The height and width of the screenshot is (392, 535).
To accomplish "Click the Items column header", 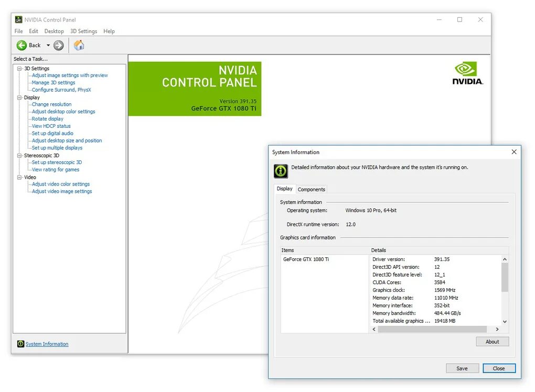I will [x=325, y=250].
